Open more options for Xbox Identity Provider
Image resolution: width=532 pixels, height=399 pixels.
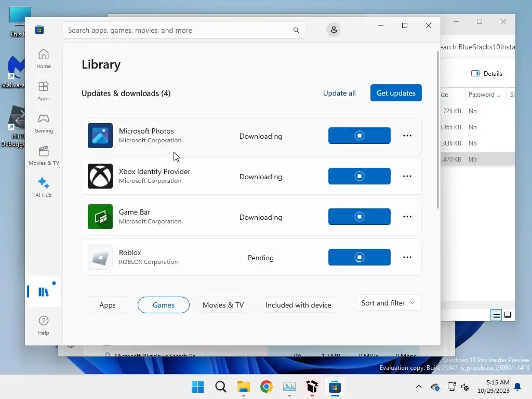[407, 176]
